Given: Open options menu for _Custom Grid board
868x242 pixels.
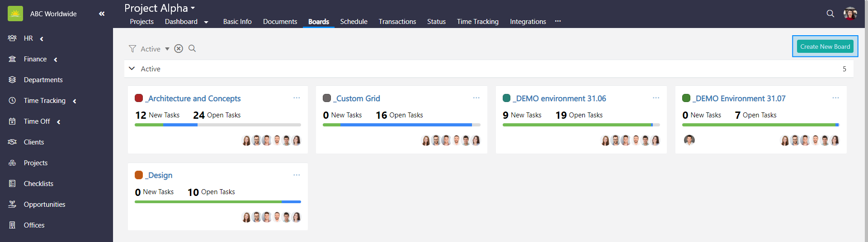Looking at the screenshot, I should pos(476,98).
